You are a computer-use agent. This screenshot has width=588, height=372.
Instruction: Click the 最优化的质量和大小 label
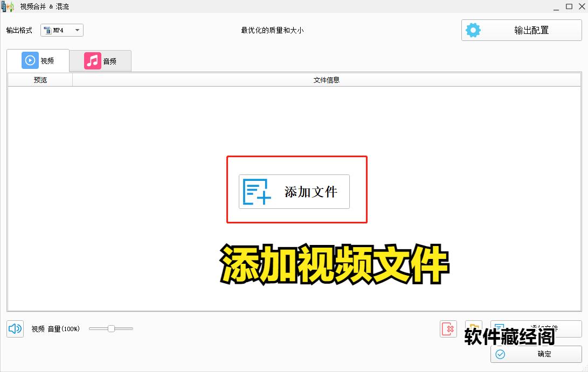pos(272,30)
